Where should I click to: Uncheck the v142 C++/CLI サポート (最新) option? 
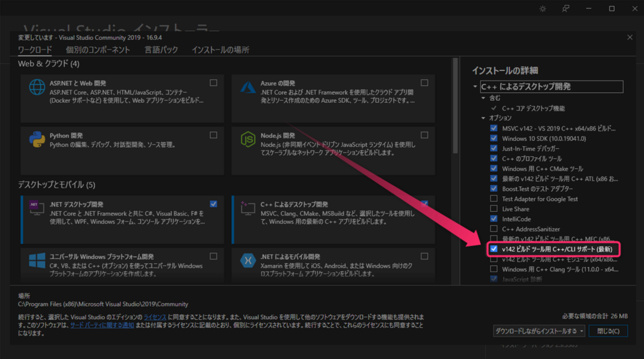(493, 249)
